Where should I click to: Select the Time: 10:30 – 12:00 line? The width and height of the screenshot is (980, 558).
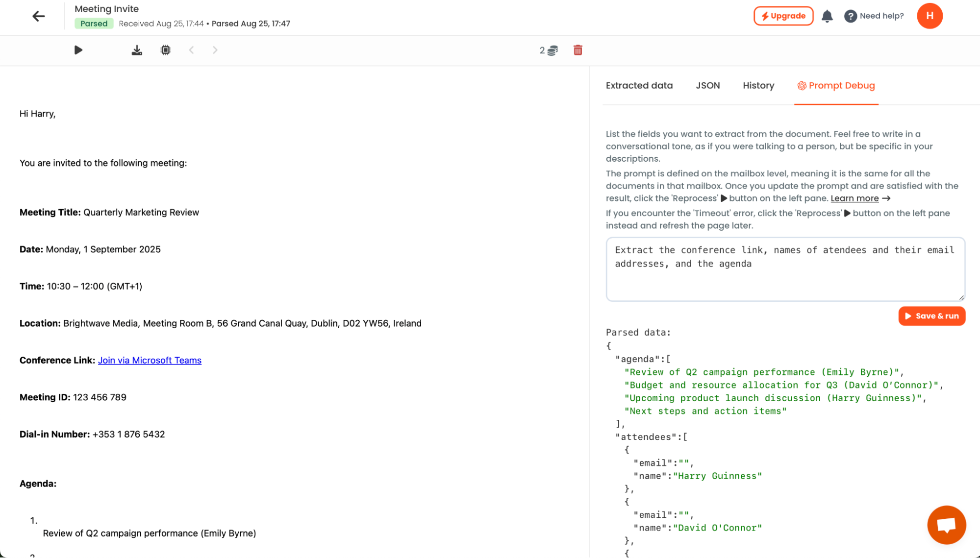81,286
